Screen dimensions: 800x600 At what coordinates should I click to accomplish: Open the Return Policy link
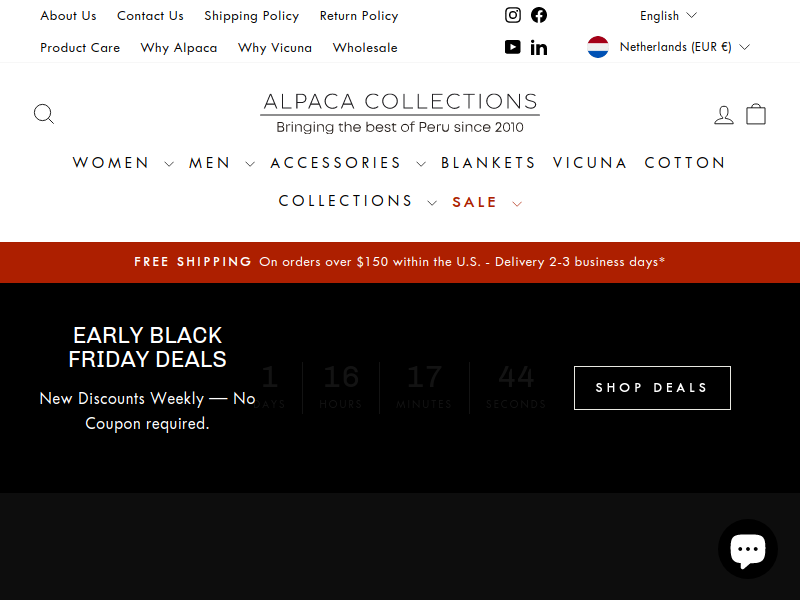[359, 16]
